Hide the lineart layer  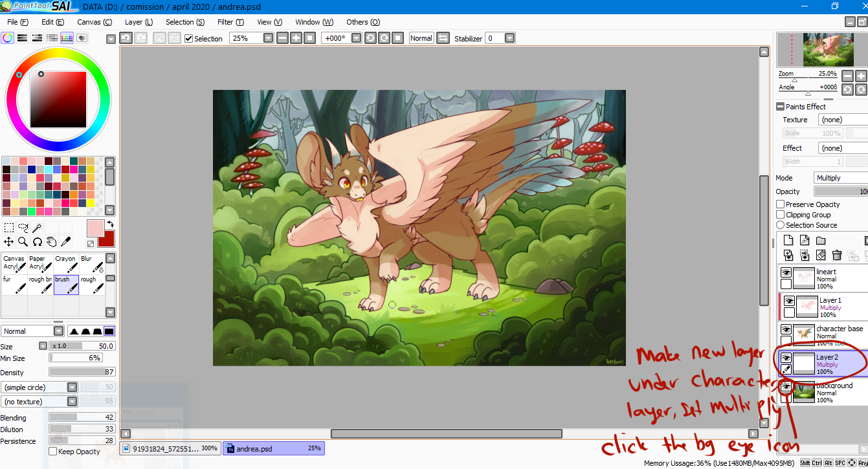786,272
